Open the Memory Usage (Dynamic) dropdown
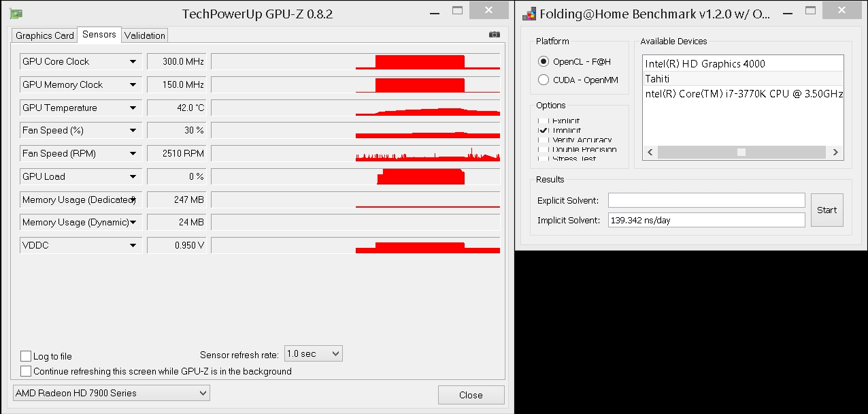 click(133, 222)
